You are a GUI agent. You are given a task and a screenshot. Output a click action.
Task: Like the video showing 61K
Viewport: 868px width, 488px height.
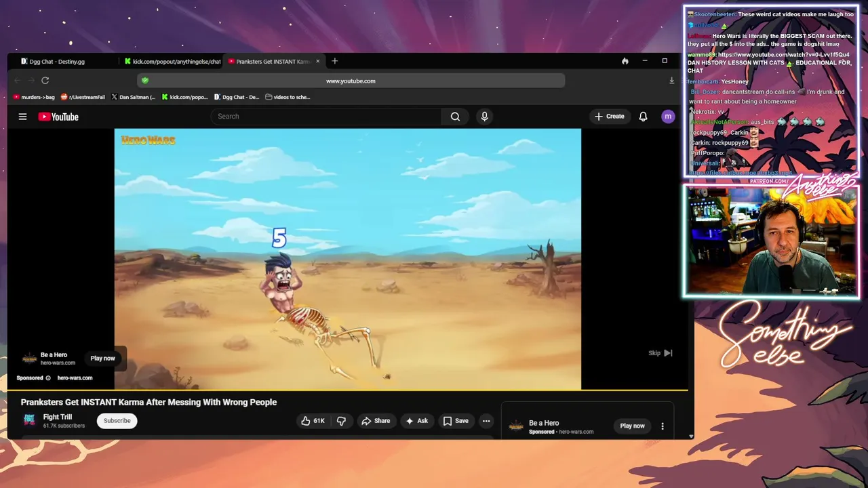[313, 421]
